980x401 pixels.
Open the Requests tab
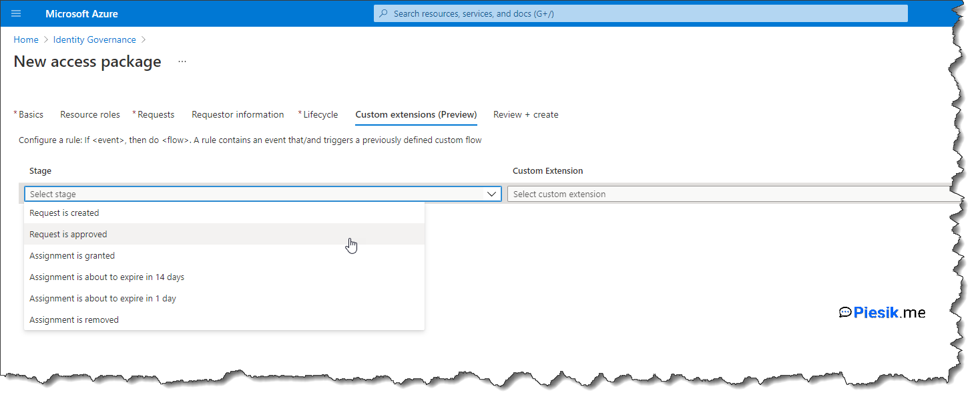[156, 114]
